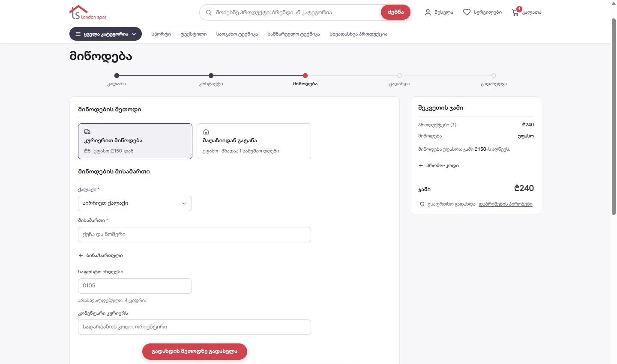Click the store pickup house icon
This screenshot has height=364, width=617.
(x=206, y=131)
